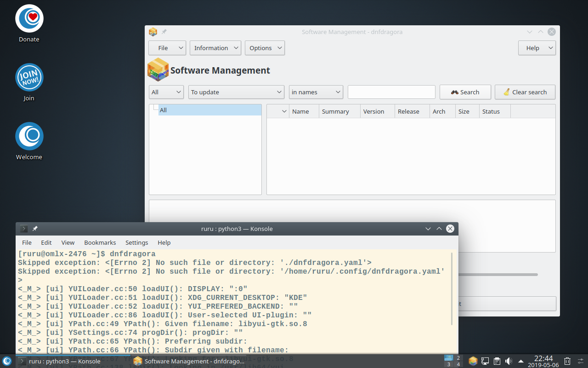588x368 pixels.
Task: Click the 'dnfdragora' command prompt line
Action: coord(87,254)
